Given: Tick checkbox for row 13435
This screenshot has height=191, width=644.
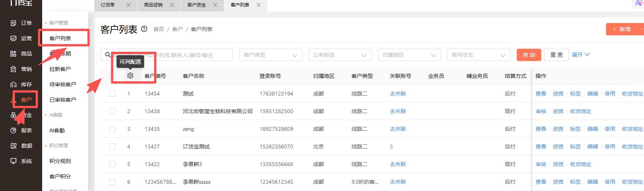Looking at the screenshot, I should coord(112,129).
